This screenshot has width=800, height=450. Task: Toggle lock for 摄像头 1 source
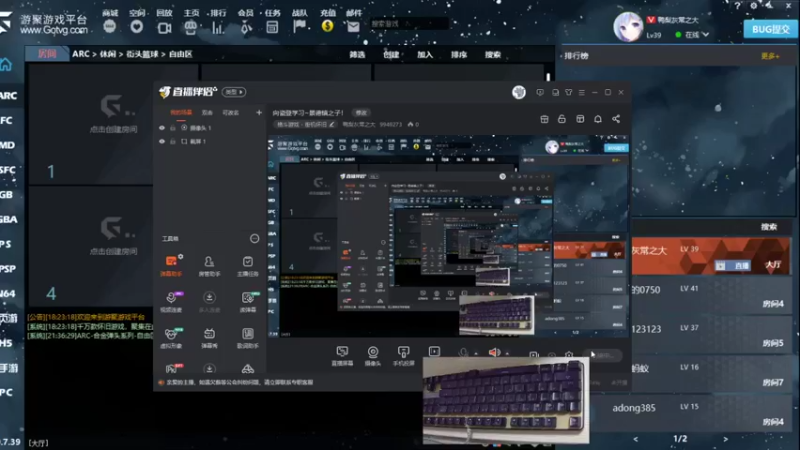coord(173,128)
